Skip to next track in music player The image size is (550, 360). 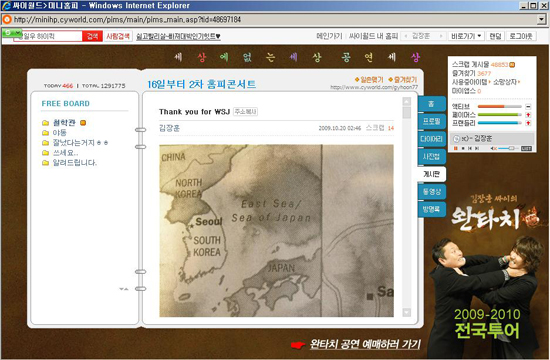point(477,148)
